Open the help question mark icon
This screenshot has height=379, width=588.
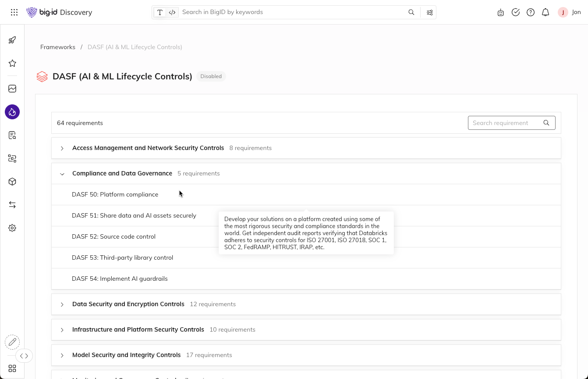[531, 12]
